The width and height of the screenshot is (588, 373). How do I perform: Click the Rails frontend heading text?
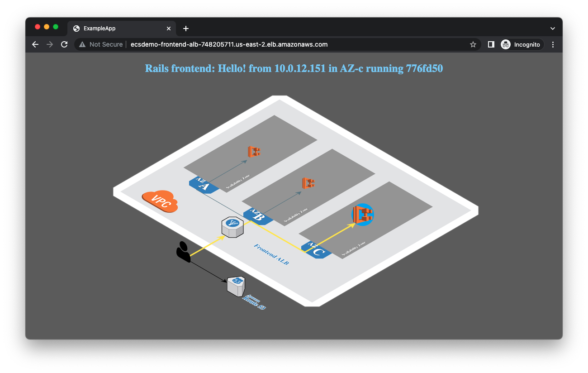[x=294, y=69]
